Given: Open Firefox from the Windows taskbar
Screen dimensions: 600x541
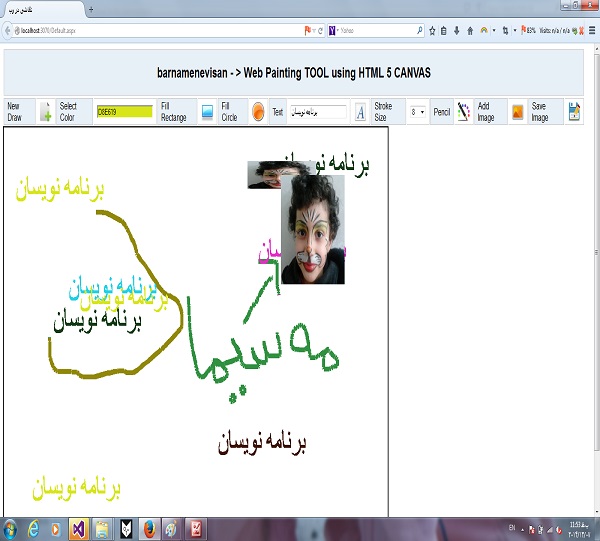Looking at the screenshot, I should click(150, 527).
